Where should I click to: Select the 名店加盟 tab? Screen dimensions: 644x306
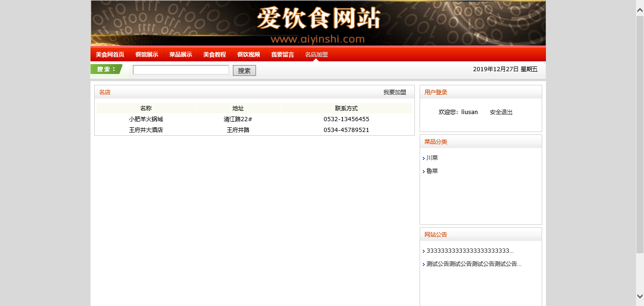pos(316,55)
